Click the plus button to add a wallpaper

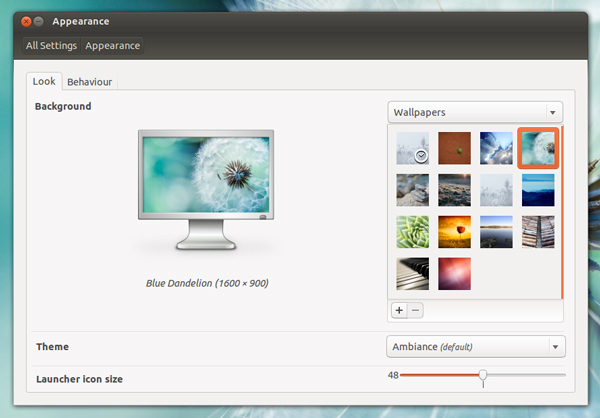(x=399, y=310)
